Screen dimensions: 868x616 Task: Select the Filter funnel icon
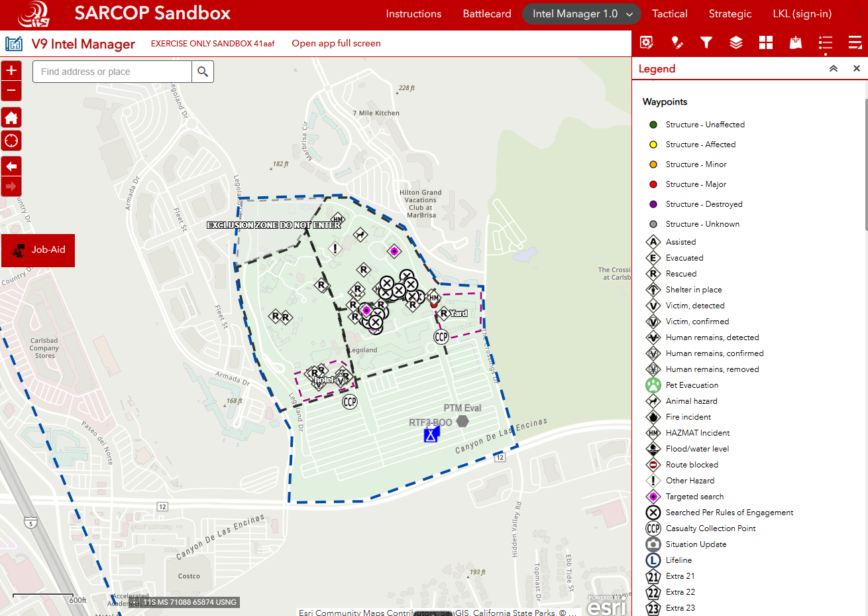pyautogui.click(x=706, y=42)
